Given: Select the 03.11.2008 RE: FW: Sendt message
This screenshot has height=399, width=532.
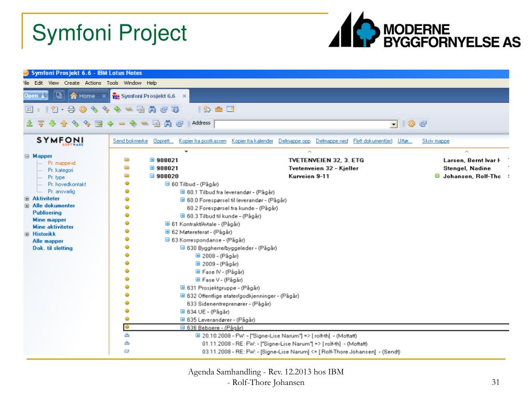Looking at the screenshot, I should [x=301, y=352].
